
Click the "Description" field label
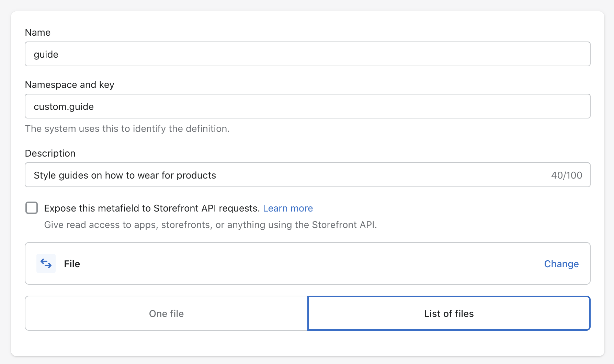50,153
